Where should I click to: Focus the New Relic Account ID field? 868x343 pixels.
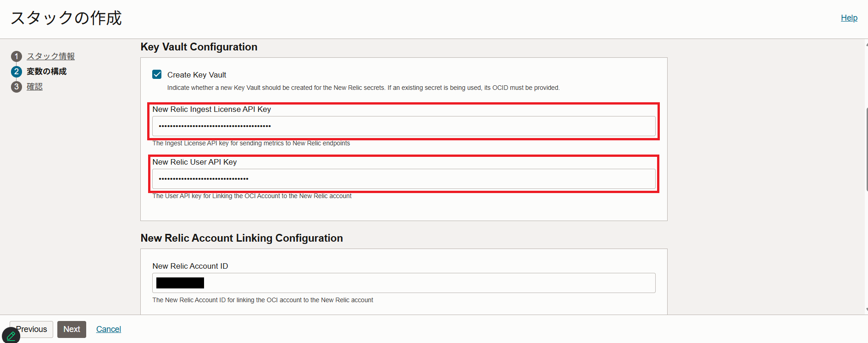[x=404, y=283]
